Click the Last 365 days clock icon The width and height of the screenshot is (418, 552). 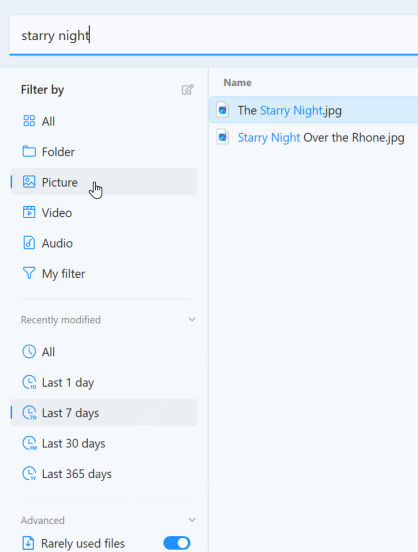(x=29, y=473)
